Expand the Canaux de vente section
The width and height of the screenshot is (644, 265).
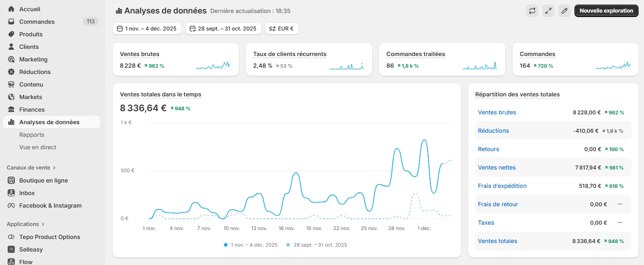pyautogui.click(x=31, y=167)
